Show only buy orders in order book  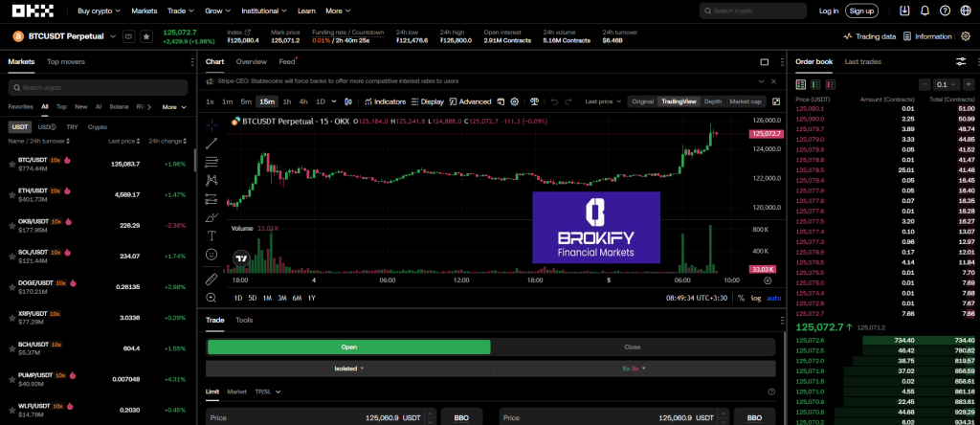click(815, 84)
